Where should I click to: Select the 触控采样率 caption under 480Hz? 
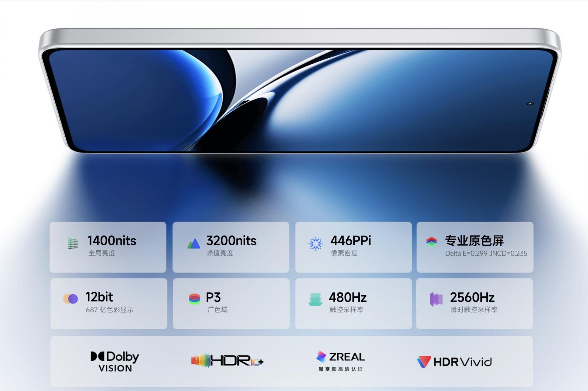(347, 310)
